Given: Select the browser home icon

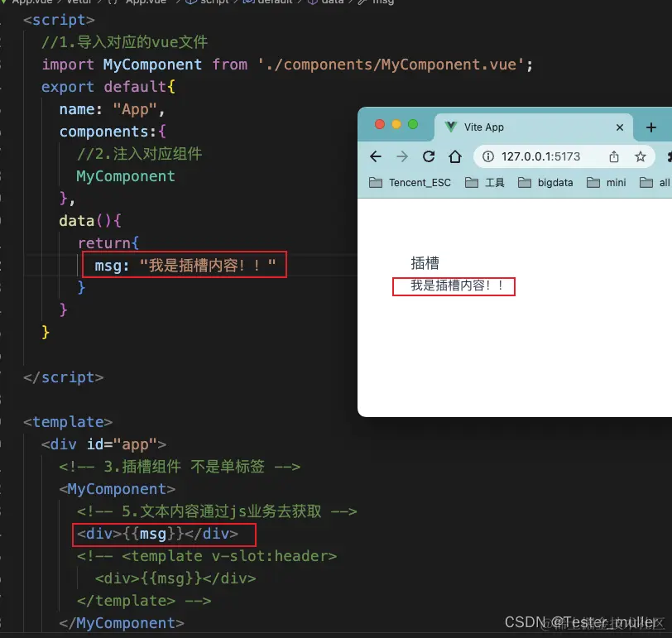Looking at the screenshot, I should [x=454, y=156].
